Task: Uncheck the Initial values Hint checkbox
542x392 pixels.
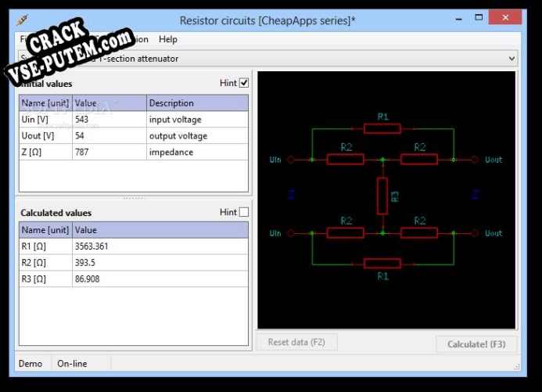Action: (x=244, y=83)
